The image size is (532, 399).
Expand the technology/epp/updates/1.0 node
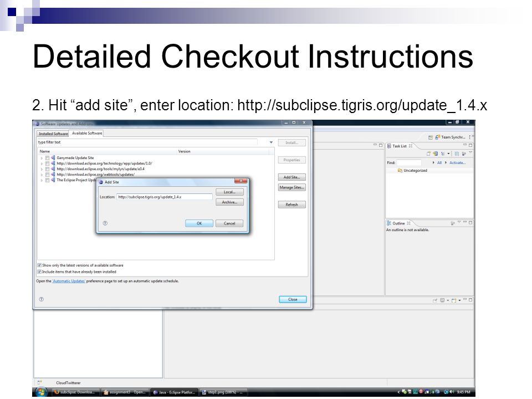click(42, 163)
